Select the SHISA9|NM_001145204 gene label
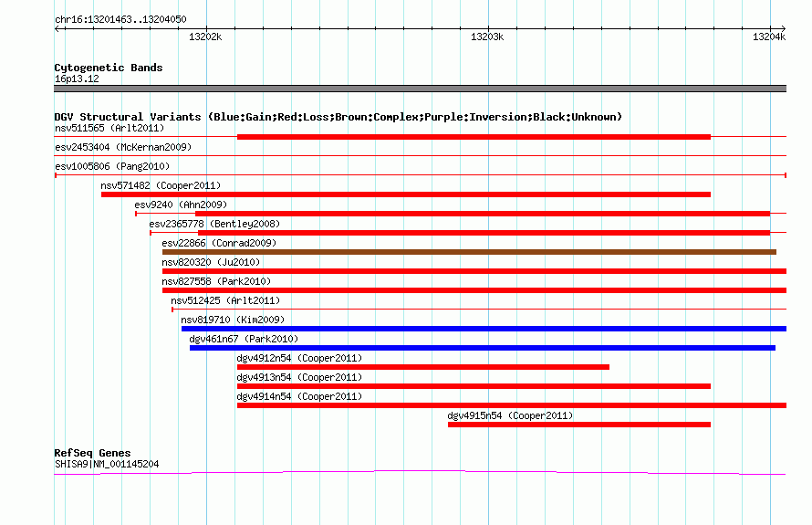The width and height of the screenshot is (812, 525). coord(107,465)
